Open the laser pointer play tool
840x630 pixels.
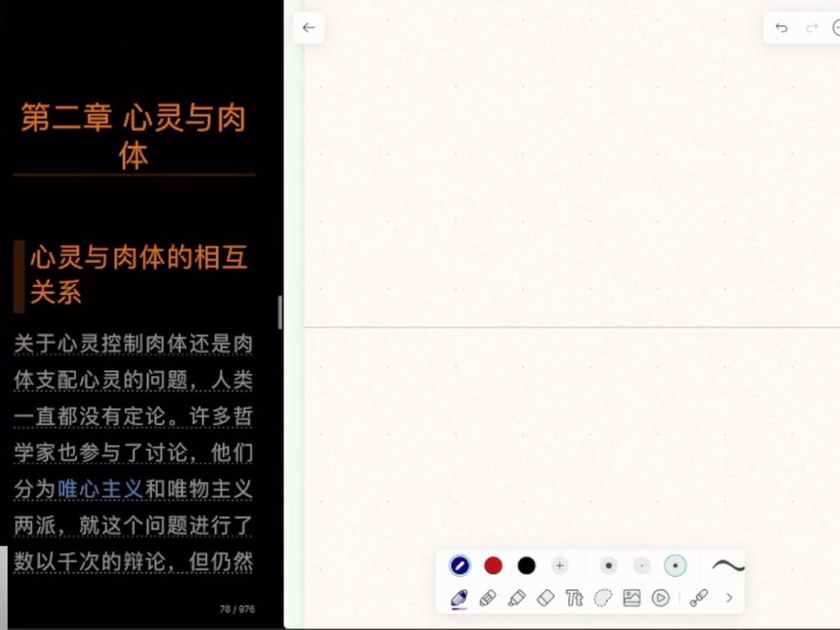tap(660, 598)
